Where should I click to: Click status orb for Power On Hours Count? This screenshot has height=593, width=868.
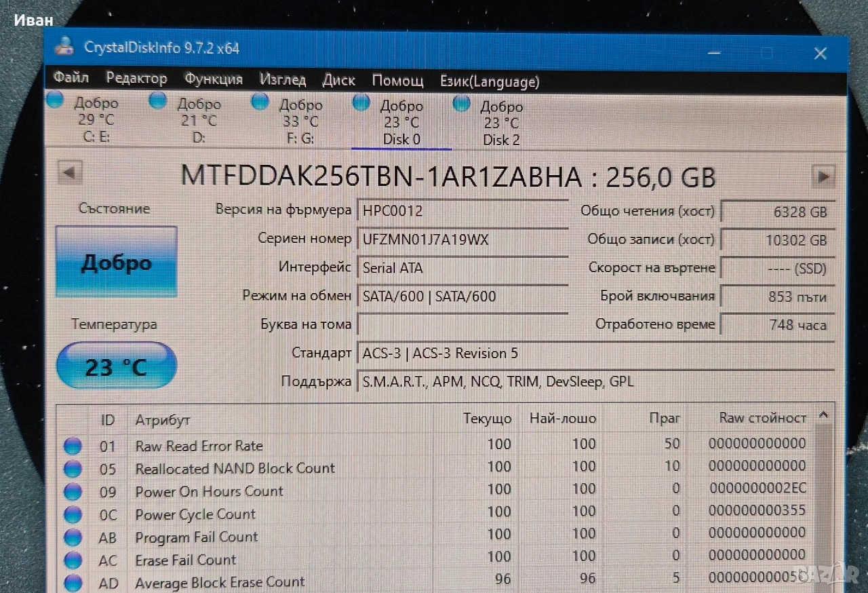[x=73, y=492]
